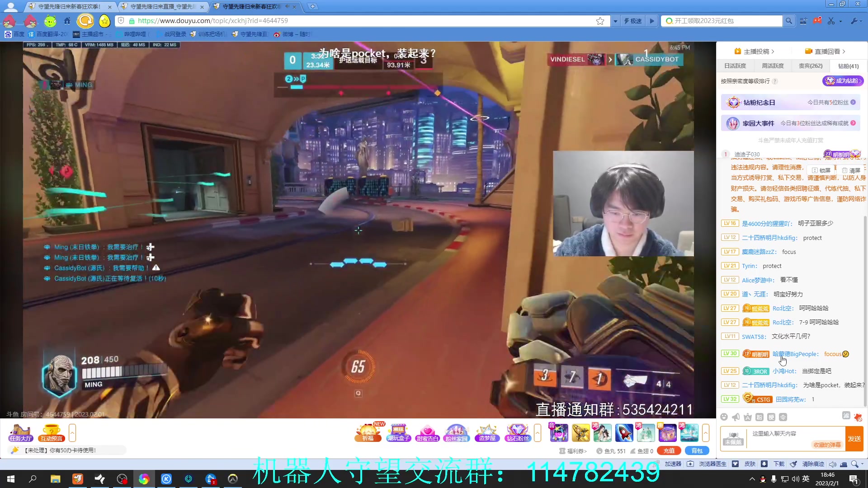This screenshot has width=868, height=488.
Task: Click the browser favorites star icon
Action: (600, 21)
